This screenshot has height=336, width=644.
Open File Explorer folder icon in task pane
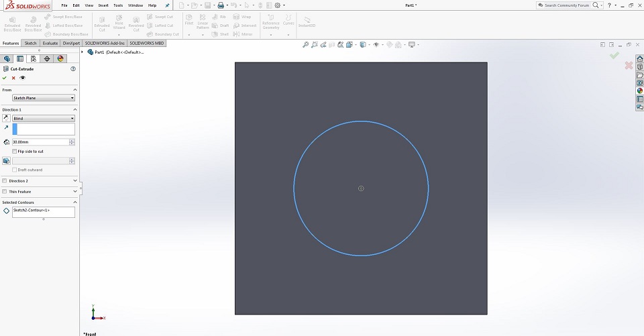(639, 74)
